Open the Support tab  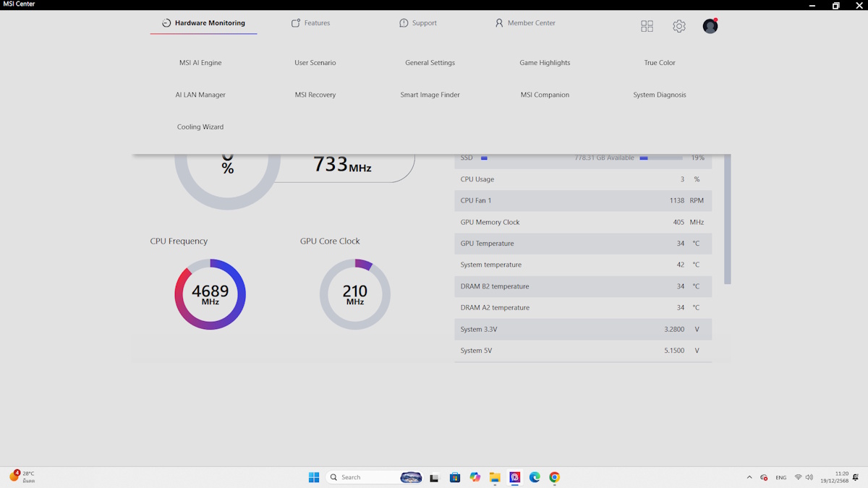[x=418, y=23]
